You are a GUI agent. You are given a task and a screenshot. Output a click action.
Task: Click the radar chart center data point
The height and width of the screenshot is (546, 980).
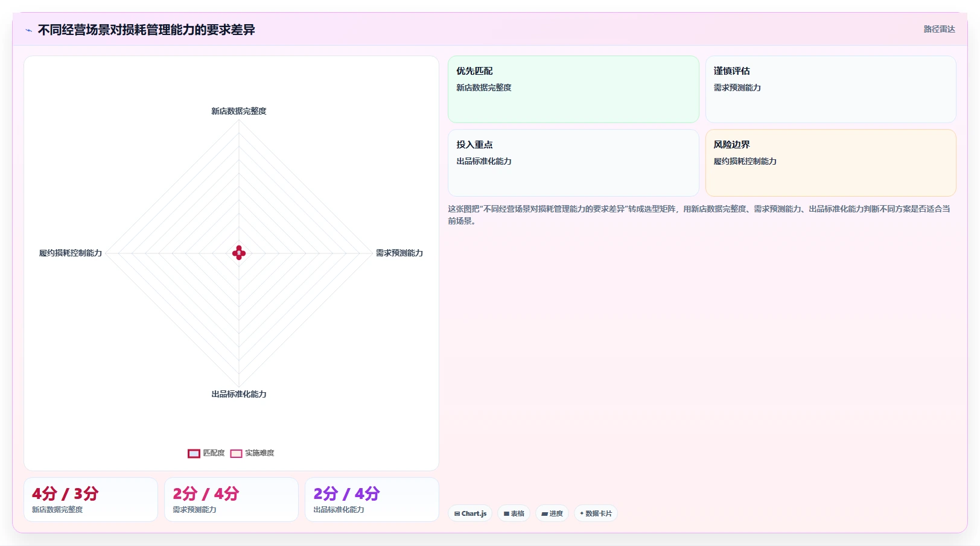(239, 253)
